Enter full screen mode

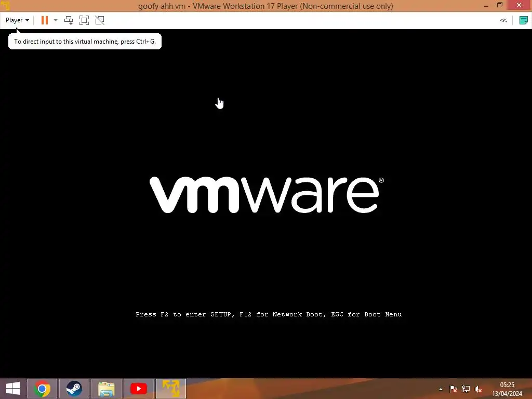coord(84,20)
